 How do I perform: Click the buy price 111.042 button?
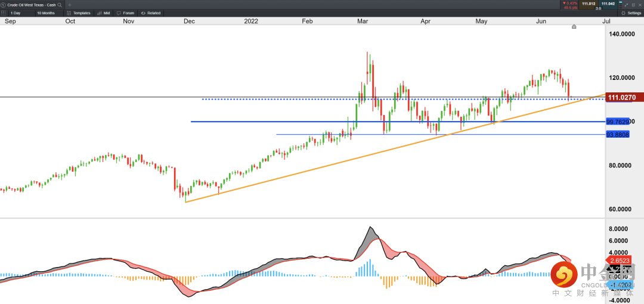click(x=608, y=4)
